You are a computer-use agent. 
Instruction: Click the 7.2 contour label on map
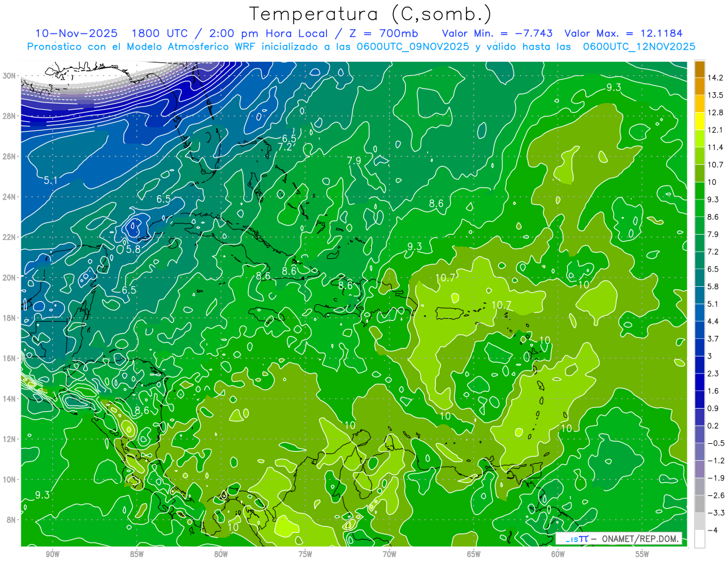tap(285, 147)
